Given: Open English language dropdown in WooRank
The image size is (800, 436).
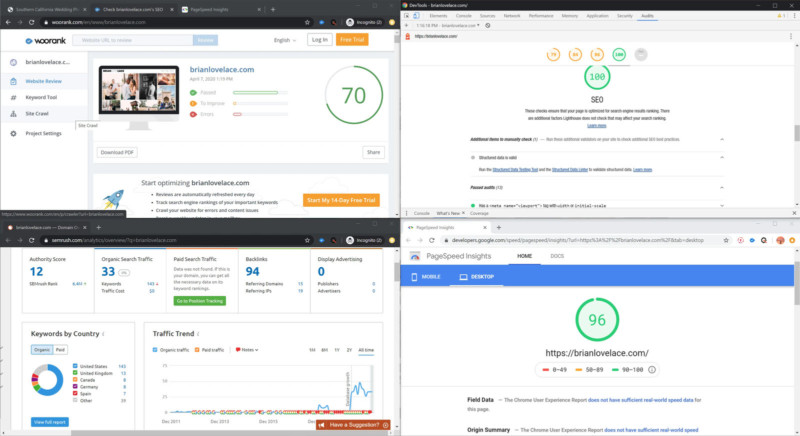Looking at the screenshot, I should (285, 40).
